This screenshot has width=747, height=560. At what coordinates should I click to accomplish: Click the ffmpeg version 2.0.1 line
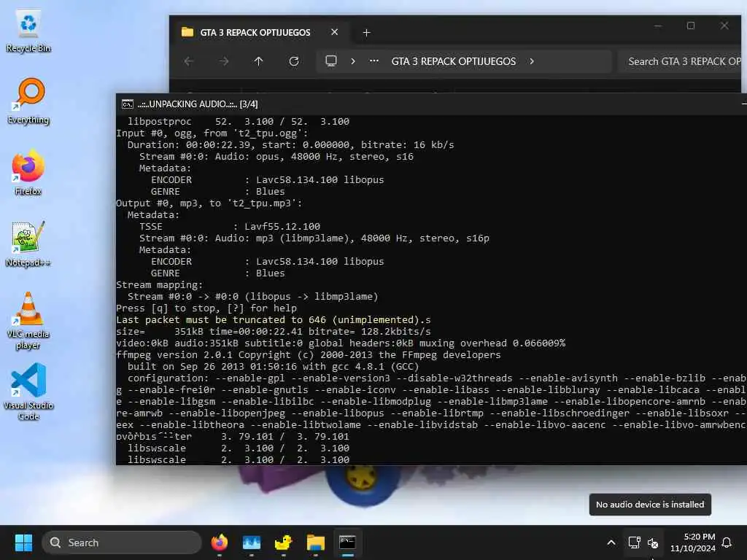[x=309, y=355]
